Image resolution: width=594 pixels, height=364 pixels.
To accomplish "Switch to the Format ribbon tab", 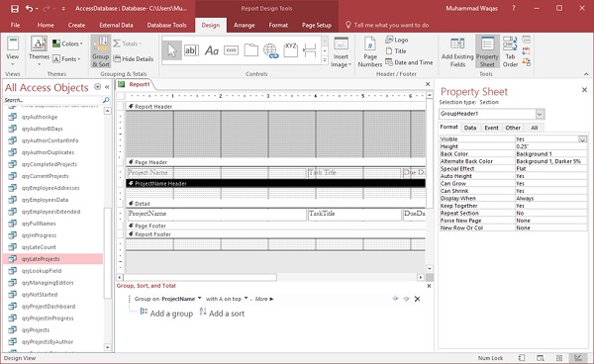I will coord(278,25).
